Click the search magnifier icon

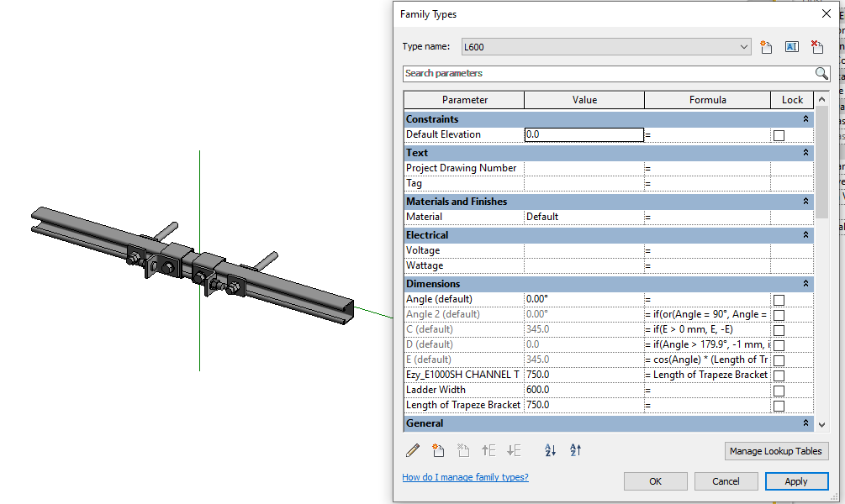(821, 73)
